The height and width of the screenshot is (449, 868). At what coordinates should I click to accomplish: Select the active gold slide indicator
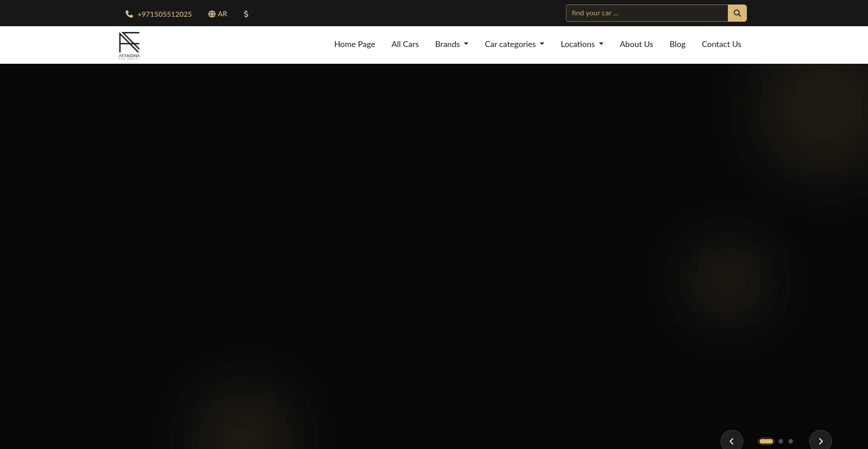(766, 441)
